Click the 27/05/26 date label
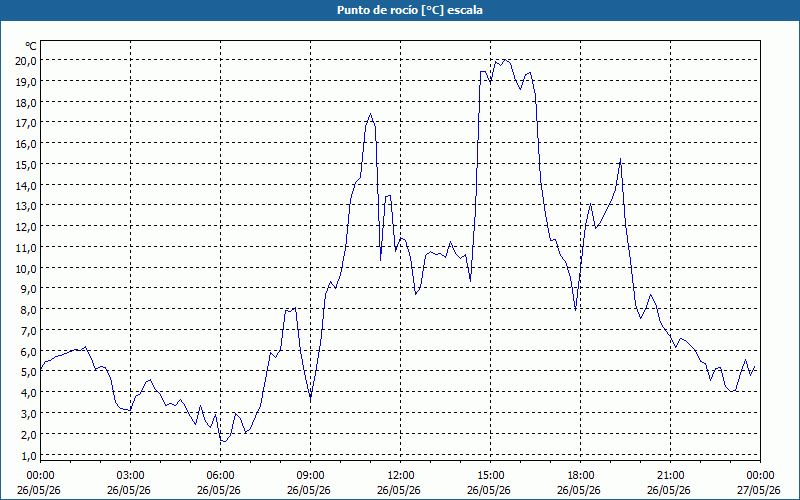800x500 pixels. click(759, 490)
